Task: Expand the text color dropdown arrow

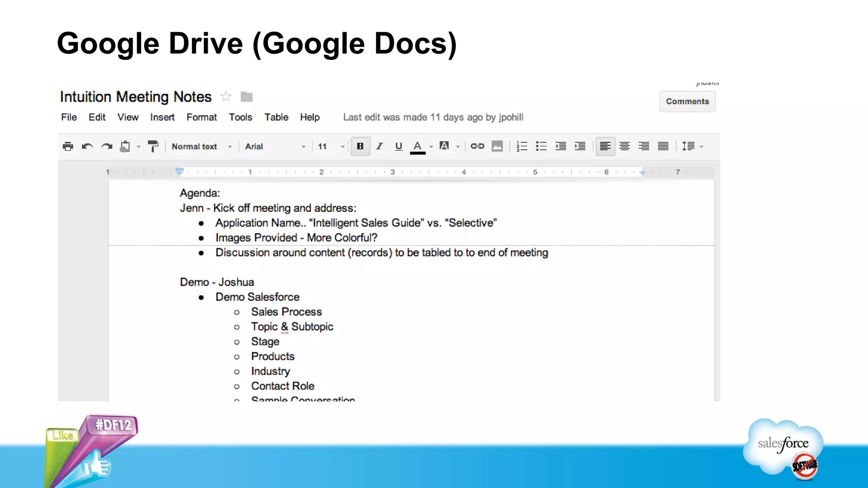Action: tap(431, 147)
